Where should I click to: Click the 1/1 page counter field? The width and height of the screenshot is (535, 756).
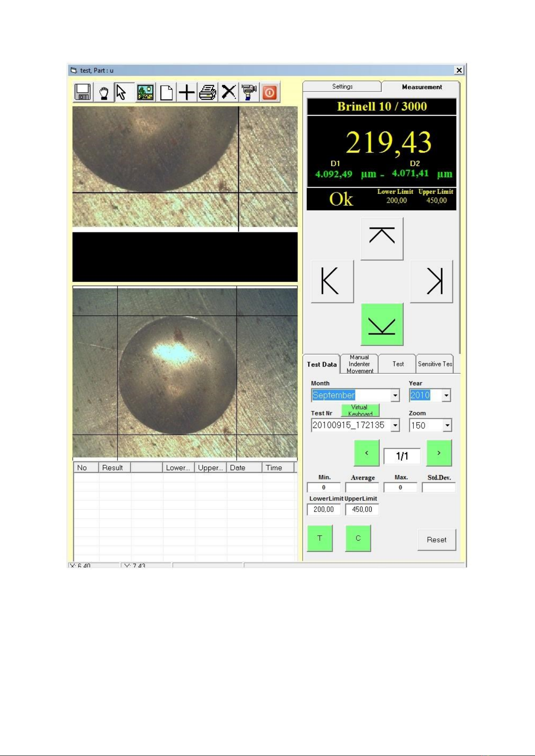[x=402, y=456]
